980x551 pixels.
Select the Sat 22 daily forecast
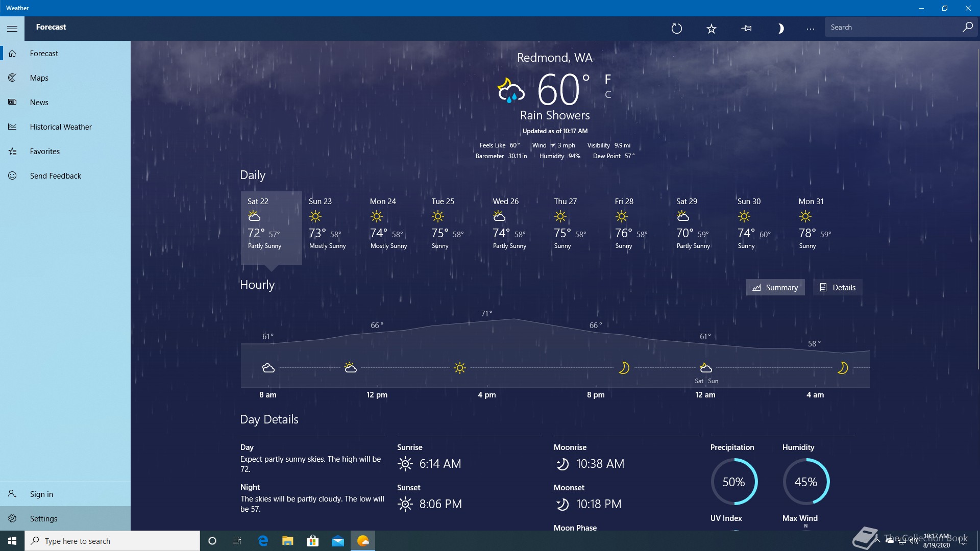pos(271,228)
